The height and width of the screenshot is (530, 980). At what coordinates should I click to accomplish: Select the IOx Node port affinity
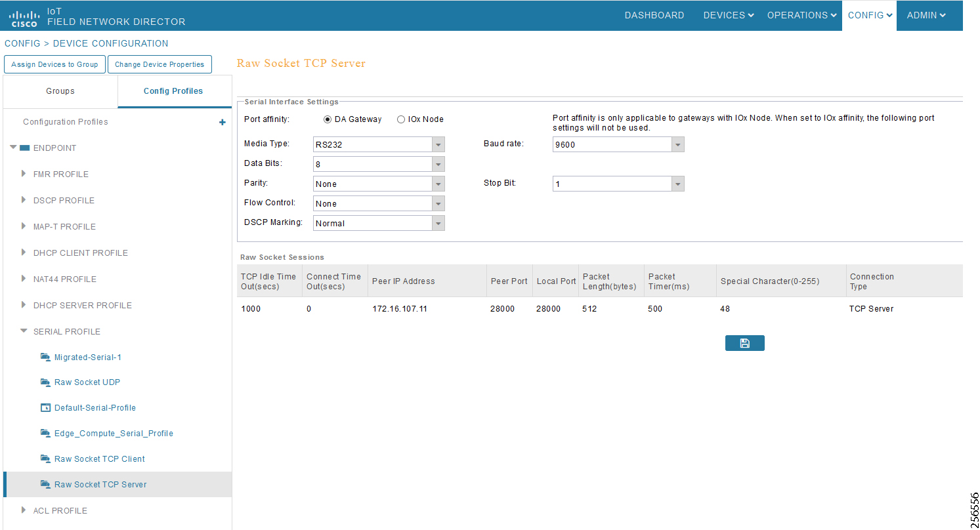[x=401, y=119]
